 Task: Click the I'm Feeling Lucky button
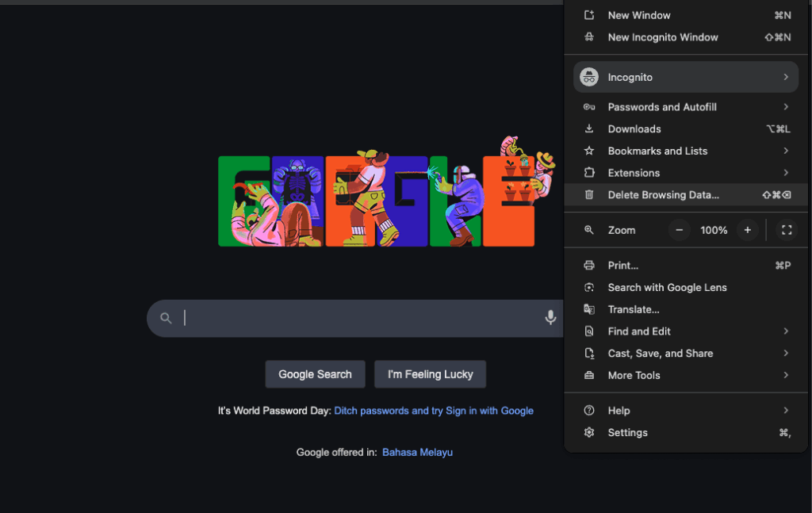click(x=431, y=374)
